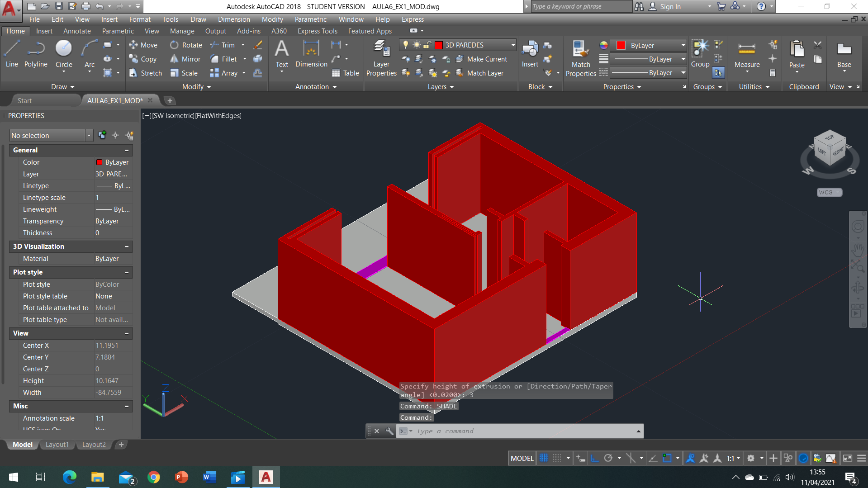Toggle Ortho mode in status bar

tap(595, 458)
